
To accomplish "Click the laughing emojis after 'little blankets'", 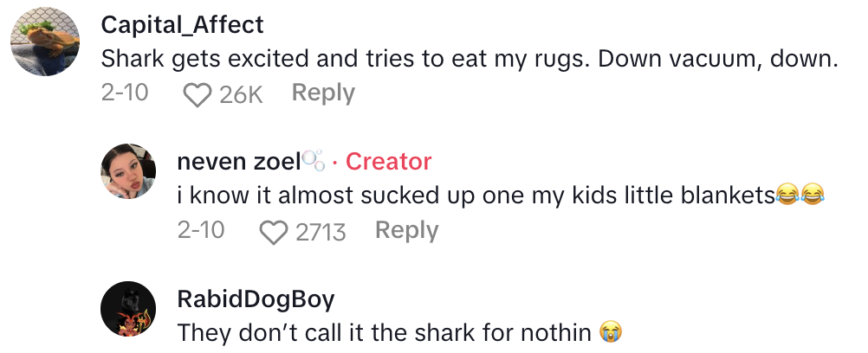I will [x=798, y=196].
